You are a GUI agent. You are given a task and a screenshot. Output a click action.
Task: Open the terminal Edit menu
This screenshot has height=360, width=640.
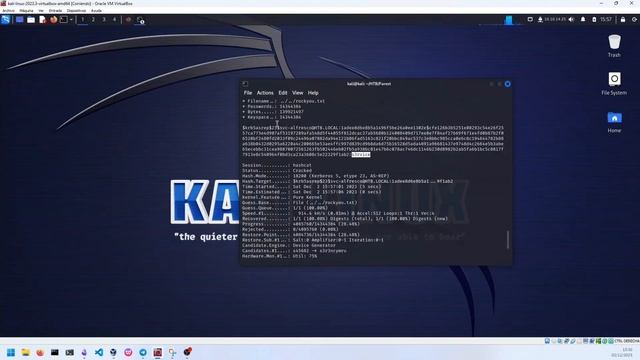coord(283,93)
